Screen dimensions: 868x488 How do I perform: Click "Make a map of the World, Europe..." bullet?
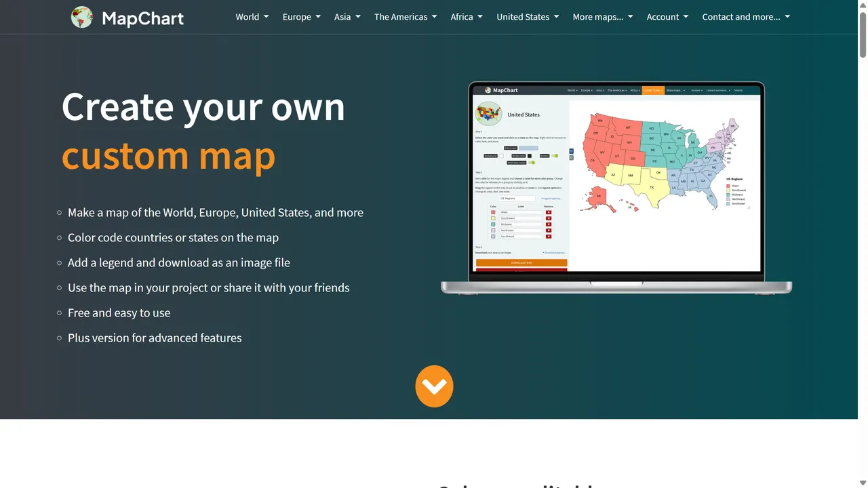pyautogui.click(x=216, y=213)
